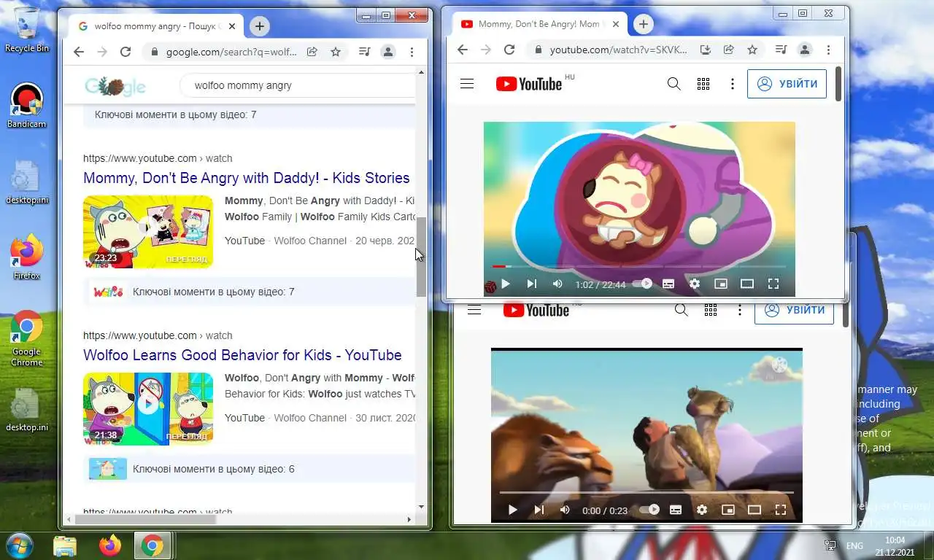Reload the YouTube page
Screen dimensions: 934x560
pyautogui.click(x=509, y=50)
